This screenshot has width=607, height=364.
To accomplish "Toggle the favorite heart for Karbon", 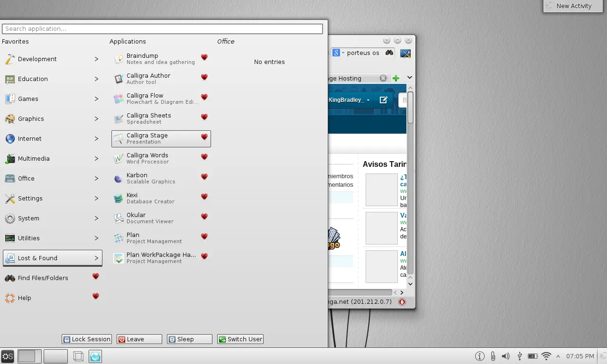I will click(204, 177).
